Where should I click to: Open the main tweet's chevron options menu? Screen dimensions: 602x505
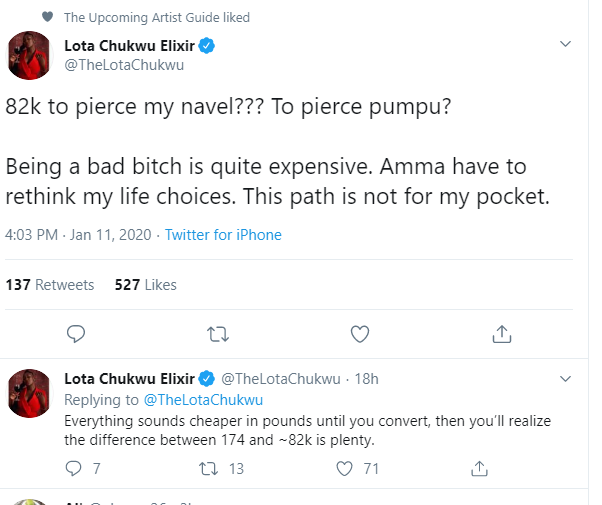pyautogui.click(x=565, y=45)
